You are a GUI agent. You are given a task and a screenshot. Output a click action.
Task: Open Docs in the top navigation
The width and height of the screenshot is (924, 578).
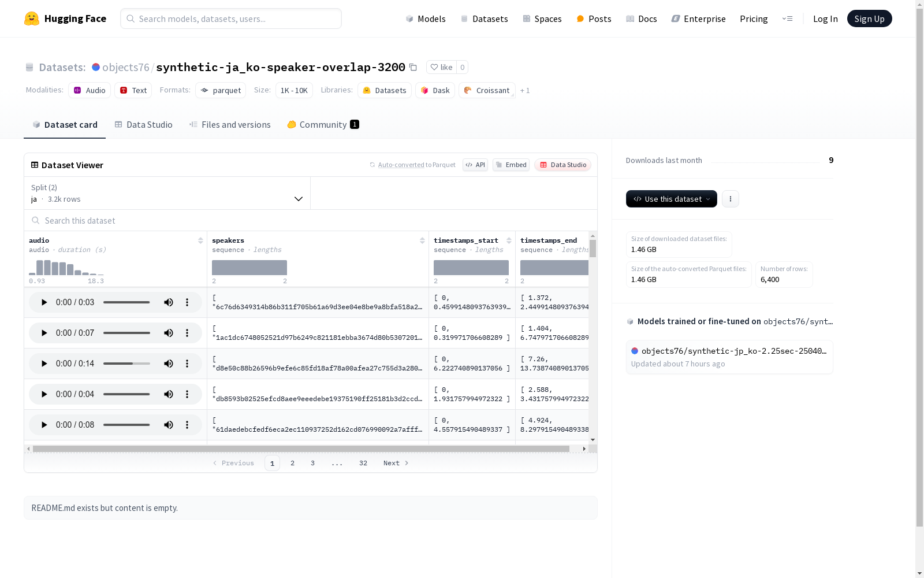[x=641, y=18]
